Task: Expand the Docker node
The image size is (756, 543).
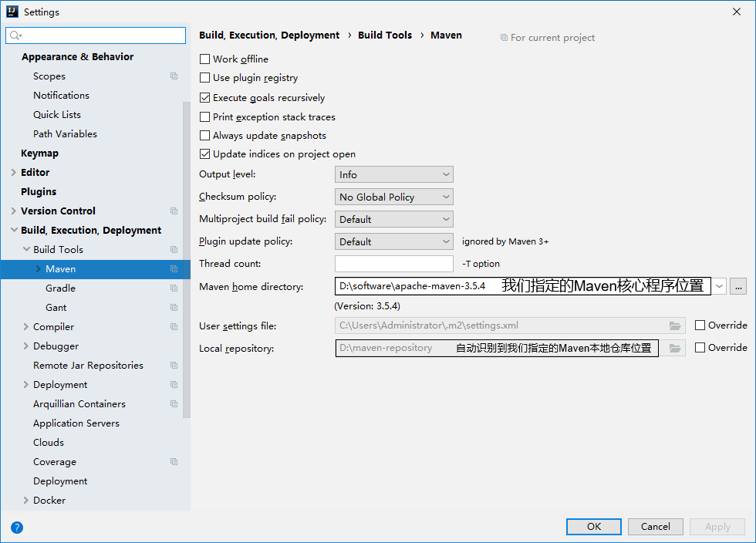Action: tap(26, 500)
